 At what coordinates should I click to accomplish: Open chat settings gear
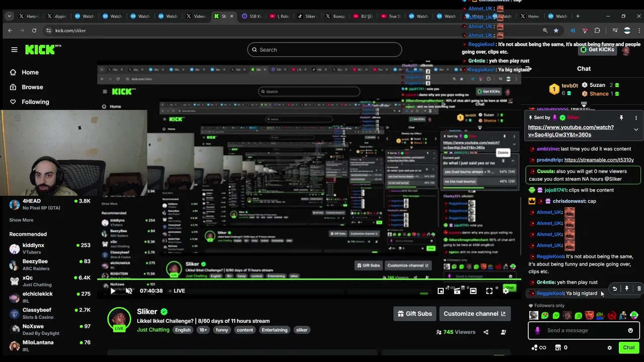609,347
